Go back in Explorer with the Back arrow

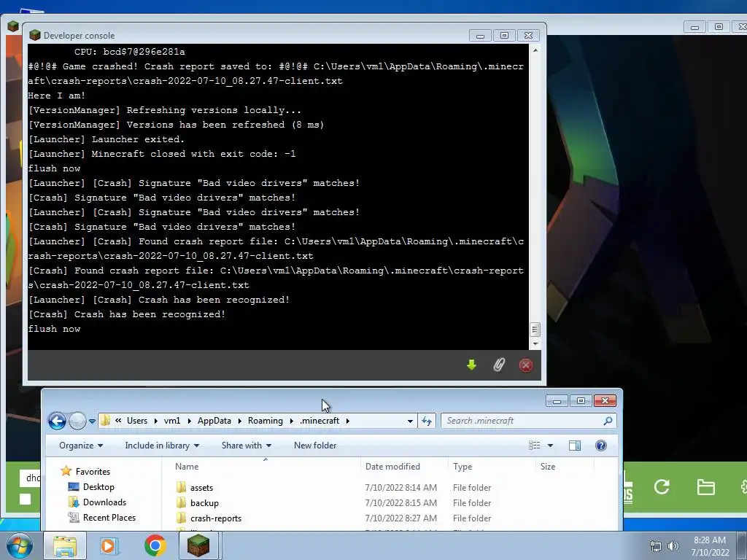57,421
